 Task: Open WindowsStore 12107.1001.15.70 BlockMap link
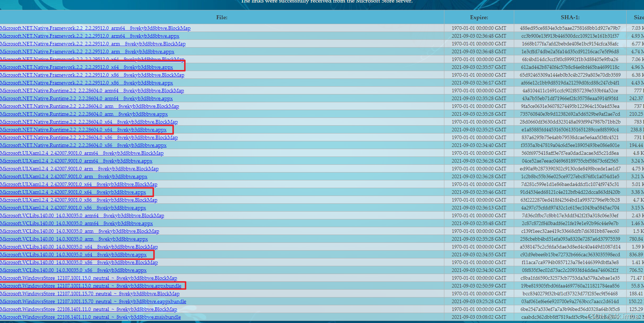coord(90,294)
